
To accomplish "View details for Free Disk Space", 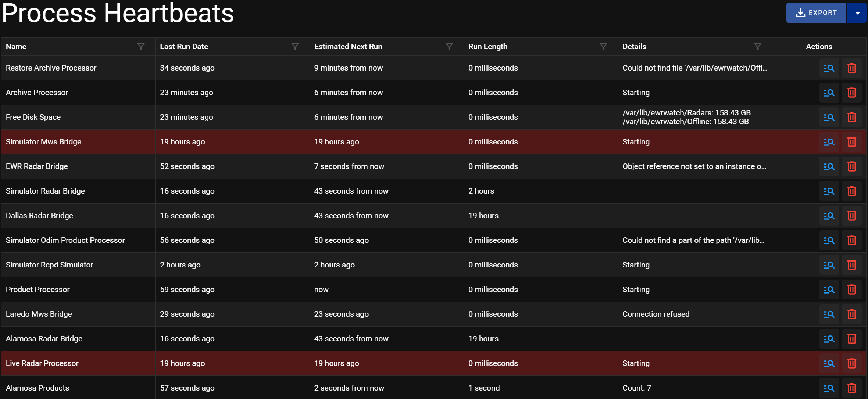I will 829,117.
